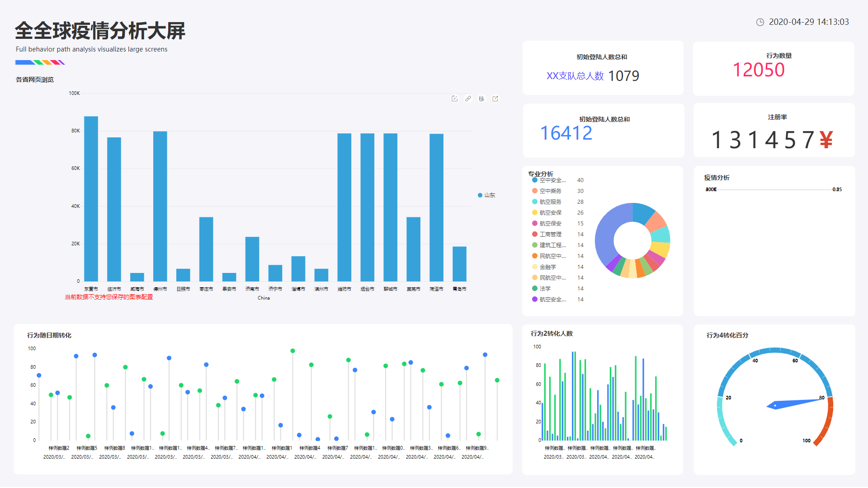868x488 pixels.
Task: Click the 疫情分析 horizontal slider line
Action: coord(774,190)
